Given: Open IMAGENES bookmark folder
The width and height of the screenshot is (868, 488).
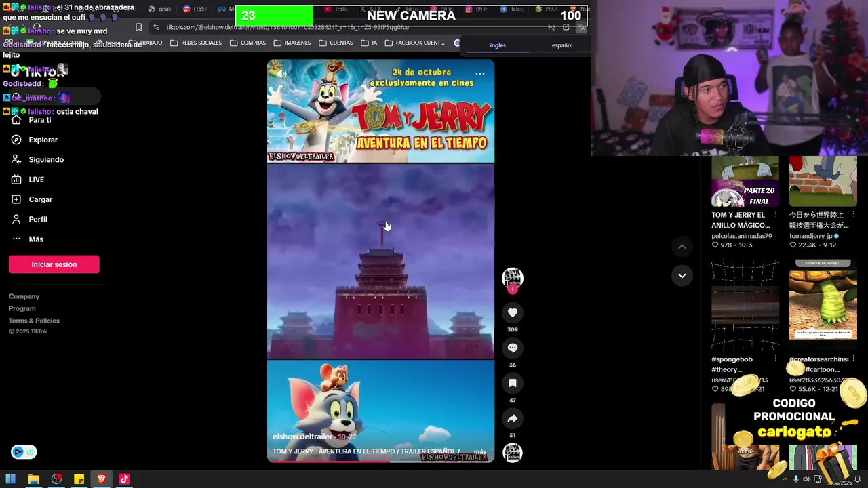Looking at the screenshot, I should [x=292, y=43].
